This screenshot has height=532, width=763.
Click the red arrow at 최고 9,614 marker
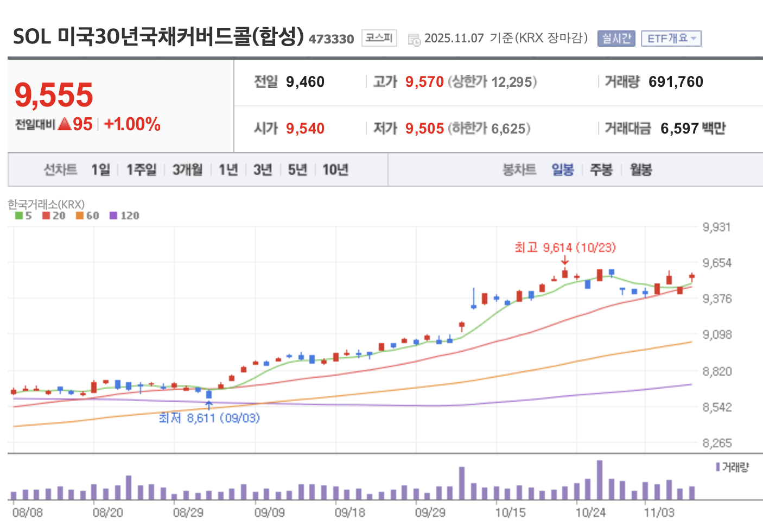point(565,261)
